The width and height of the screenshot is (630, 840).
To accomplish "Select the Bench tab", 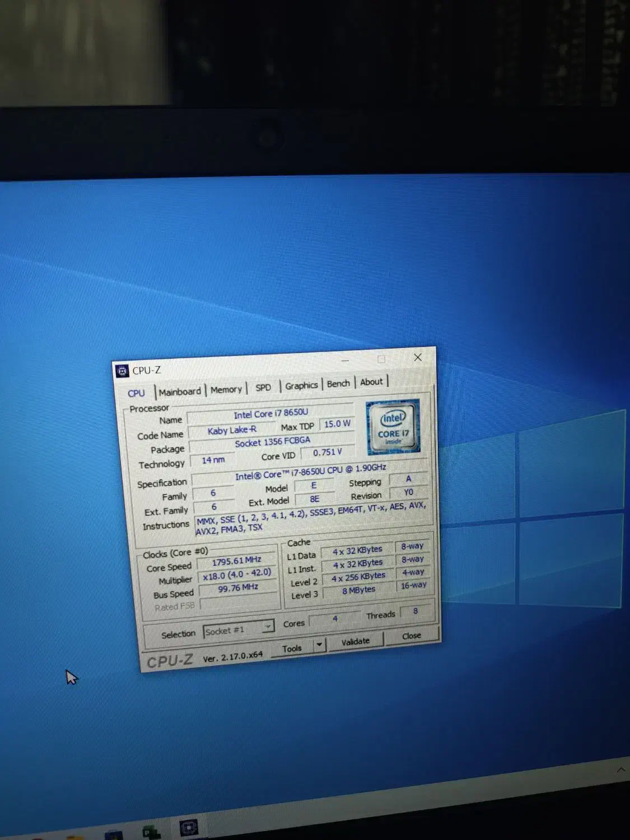I will click(x=338, y=384).
